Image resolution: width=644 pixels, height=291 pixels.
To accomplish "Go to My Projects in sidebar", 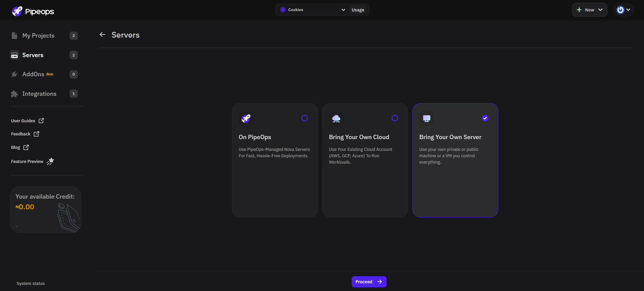I will coord(38,36).
